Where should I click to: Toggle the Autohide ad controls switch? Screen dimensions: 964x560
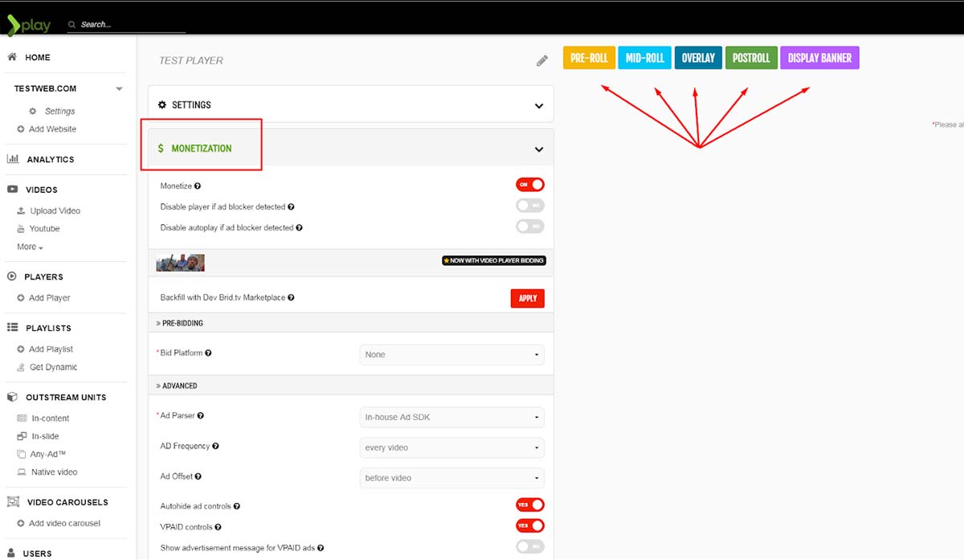click(529, 505)
